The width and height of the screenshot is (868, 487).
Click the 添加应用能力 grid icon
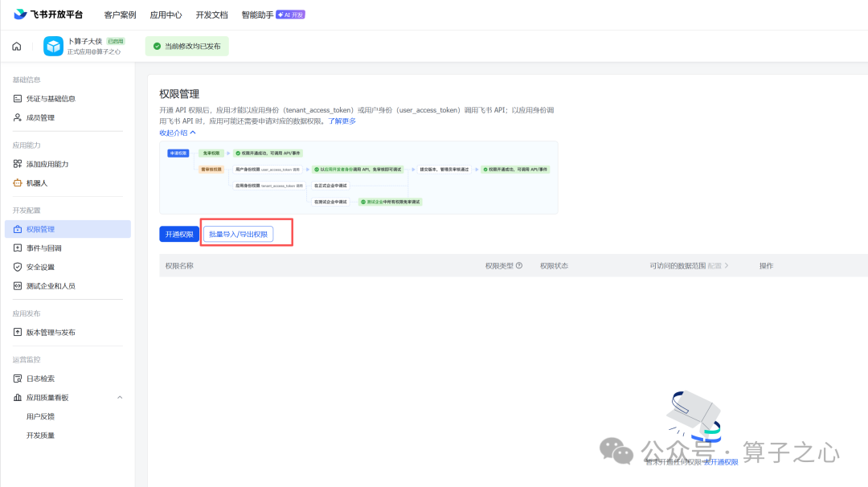(18, 164)
